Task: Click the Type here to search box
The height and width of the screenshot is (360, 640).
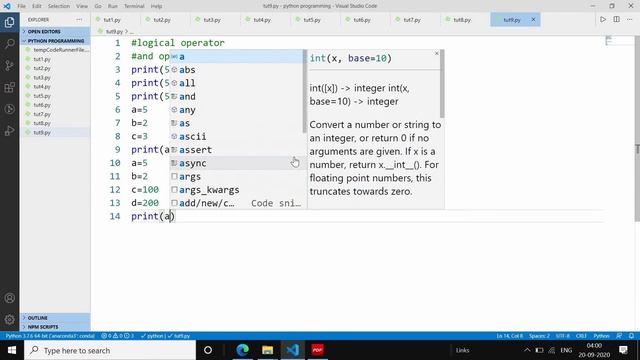Action: point(110,350)
